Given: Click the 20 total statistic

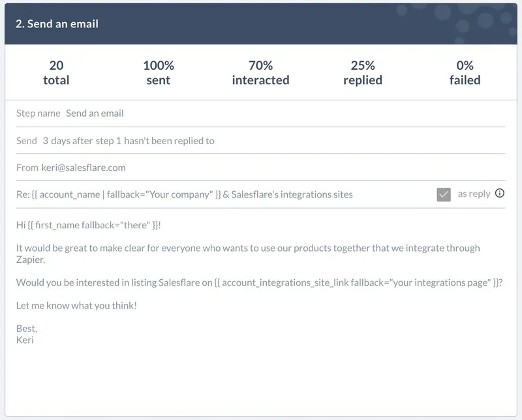Looking at the screenshot, I should coord(56,72).
